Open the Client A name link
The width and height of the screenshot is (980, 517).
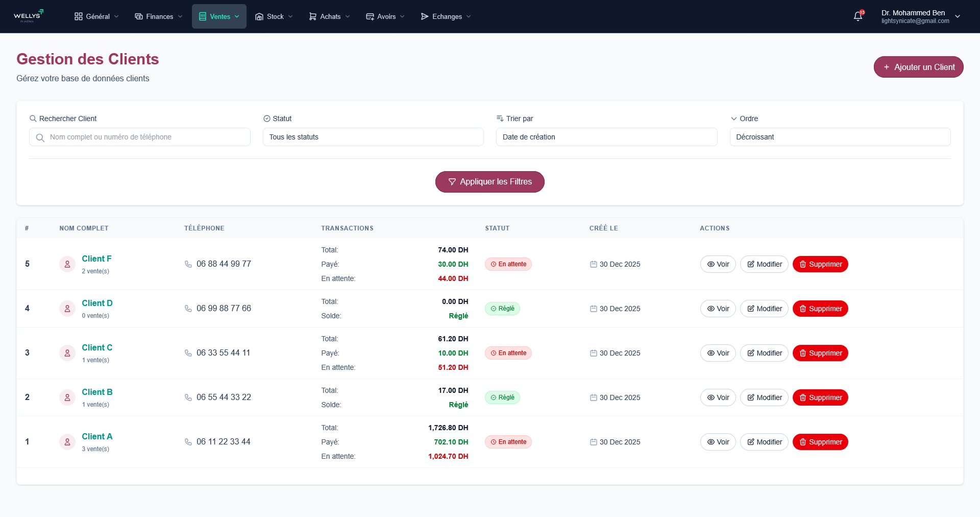97,436
